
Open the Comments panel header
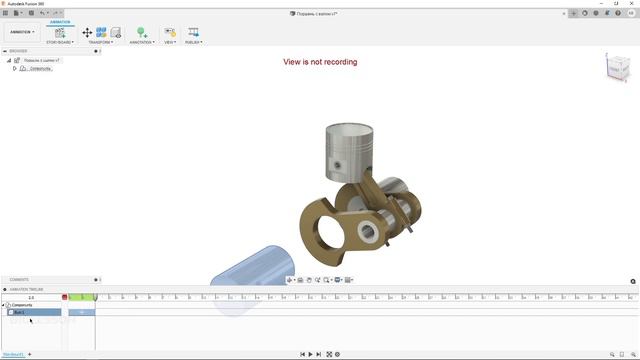19,280
